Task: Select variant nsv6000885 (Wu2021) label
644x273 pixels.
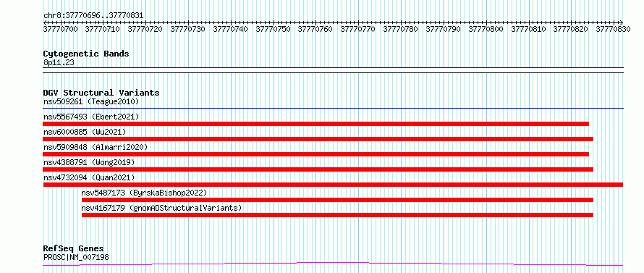Action: pyautogui.click(x=85, y=132)
